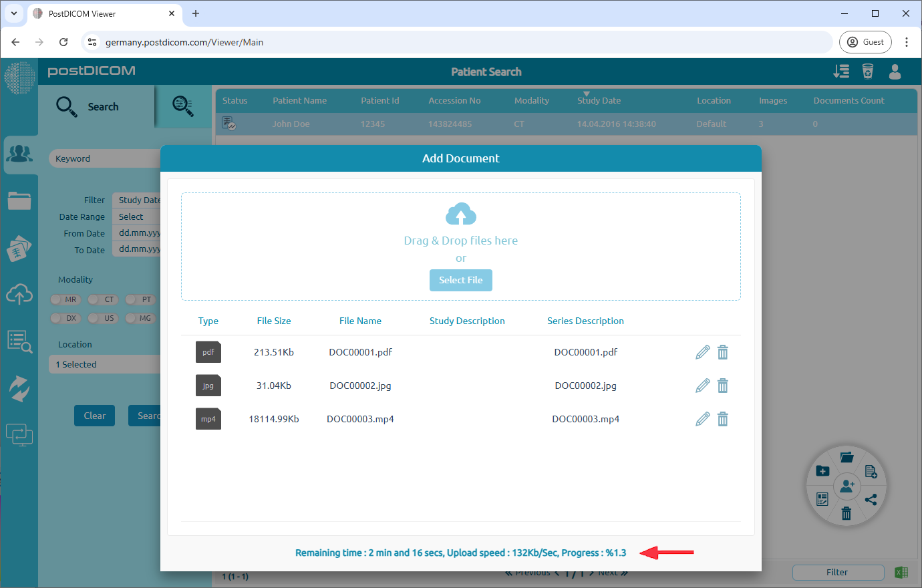Screen dimensions: 922x588
Task: Click the Share icon in the radial menu
Action: 871,498
